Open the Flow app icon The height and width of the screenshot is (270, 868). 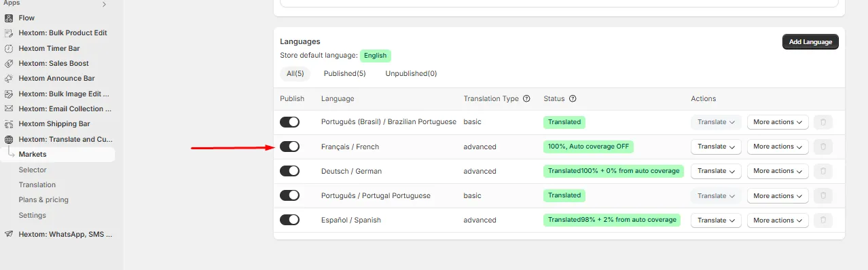pyautogui.click(x=9, y=18)
